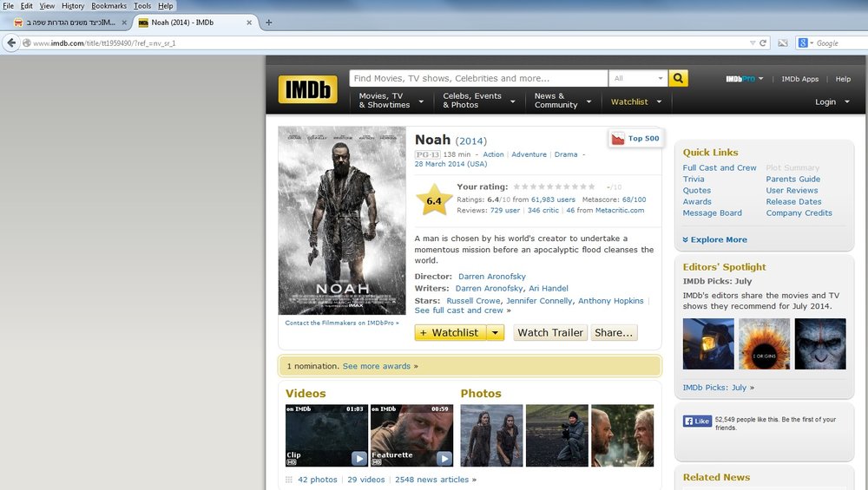
Task: Open the photo of kneeling cameraman
Action: [x=557, y=435]
